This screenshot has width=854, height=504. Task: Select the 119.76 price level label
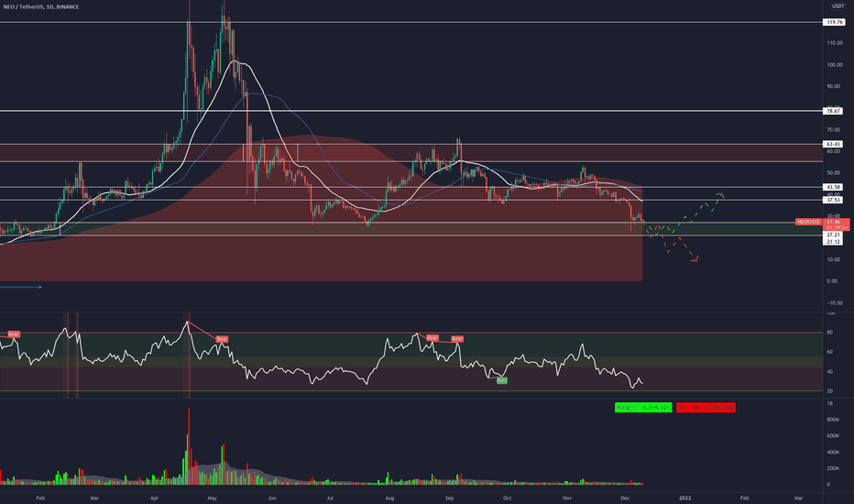(833, 22)
